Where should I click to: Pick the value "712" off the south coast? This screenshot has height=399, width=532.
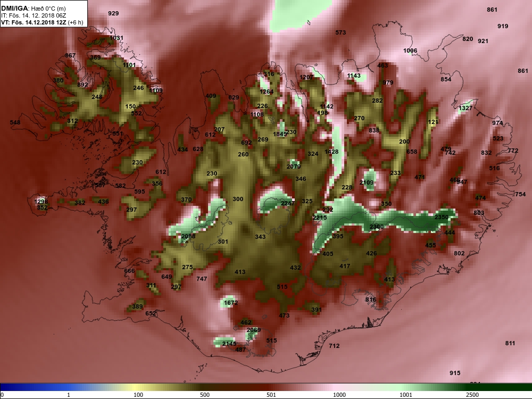coord(334,346)
